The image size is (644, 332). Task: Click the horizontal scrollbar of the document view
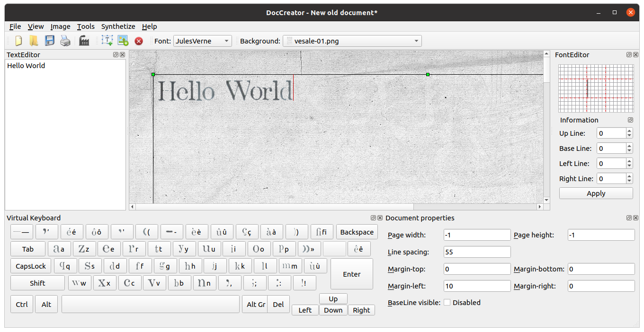point(336,207)
